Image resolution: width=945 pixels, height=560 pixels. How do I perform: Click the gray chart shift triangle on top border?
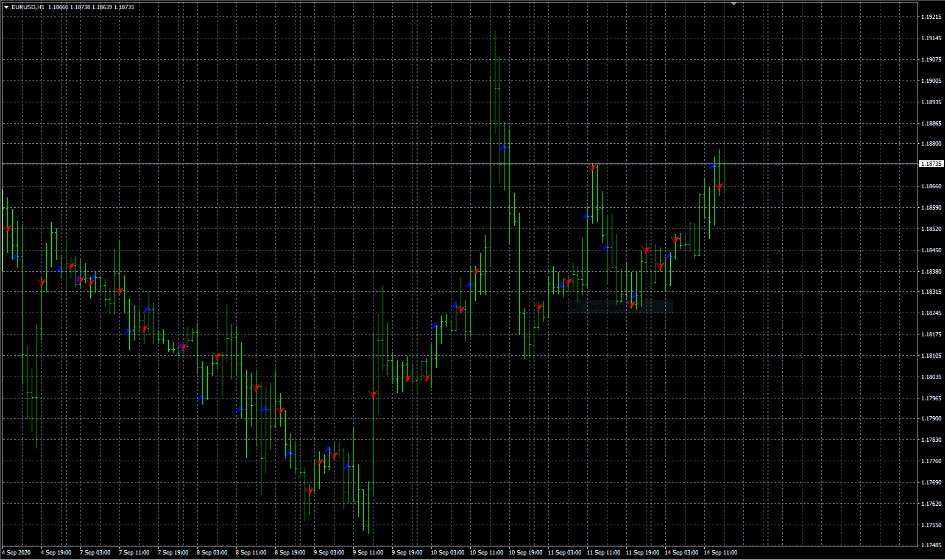734,4
